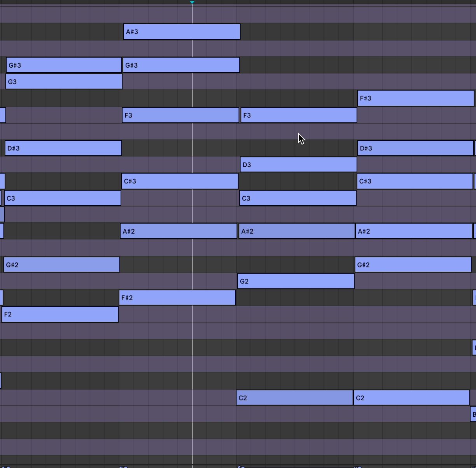Select the A#3 note block
Screen dimensions: 476x468
coord(182,32)
